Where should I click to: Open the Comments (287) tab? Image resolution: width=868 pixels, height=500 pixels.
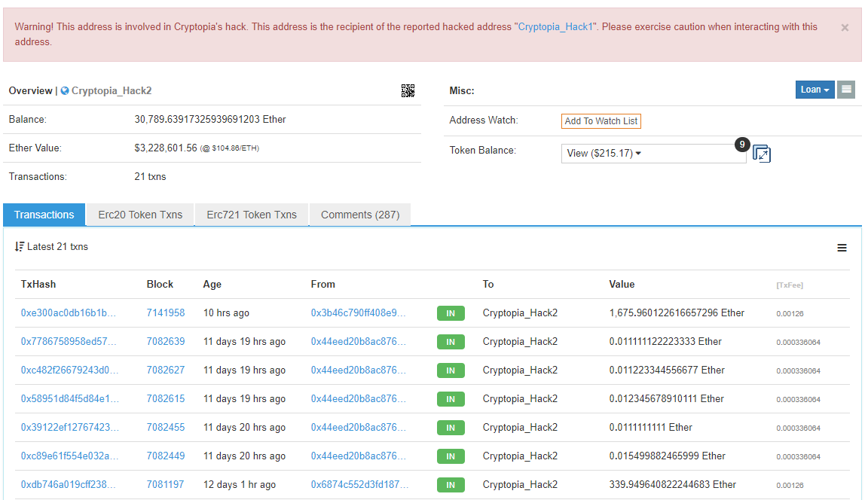[x=360, y=215]
